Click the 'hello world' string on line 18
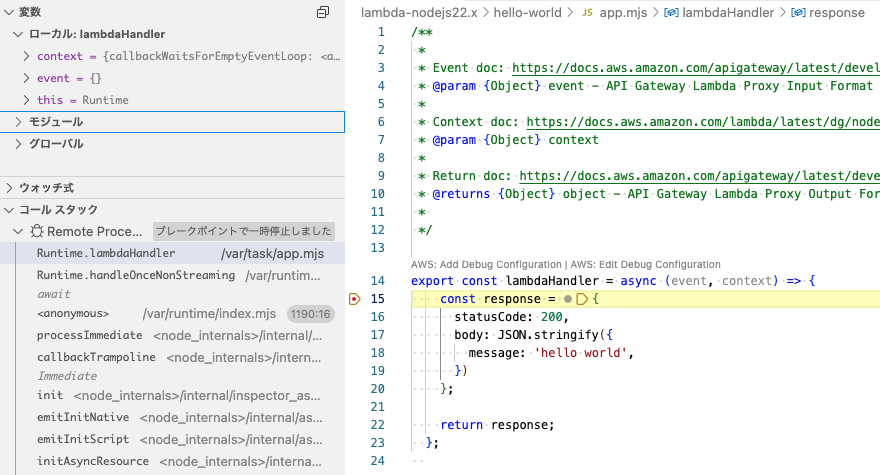The image size is (880, 475). 580,353
